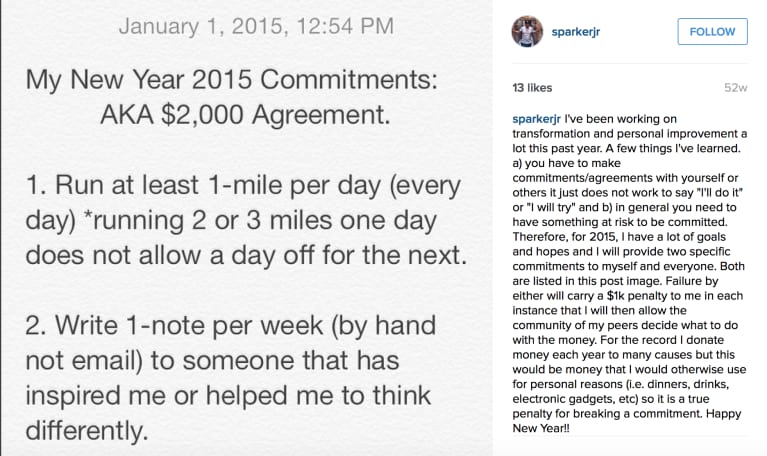View the 13 likes list
The image size is (767, 456).
(x=532, y=88)
